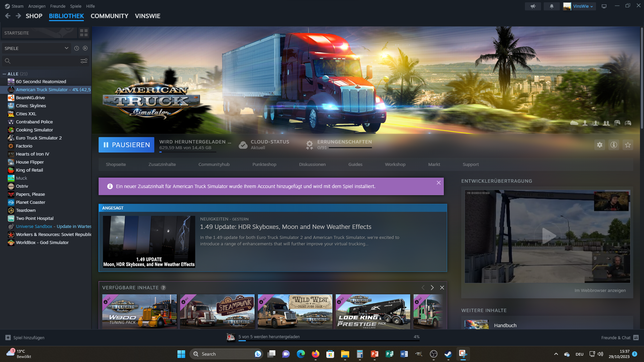Open game settings gear icon
The image size is (644, 362).
(x=600, y=145)
